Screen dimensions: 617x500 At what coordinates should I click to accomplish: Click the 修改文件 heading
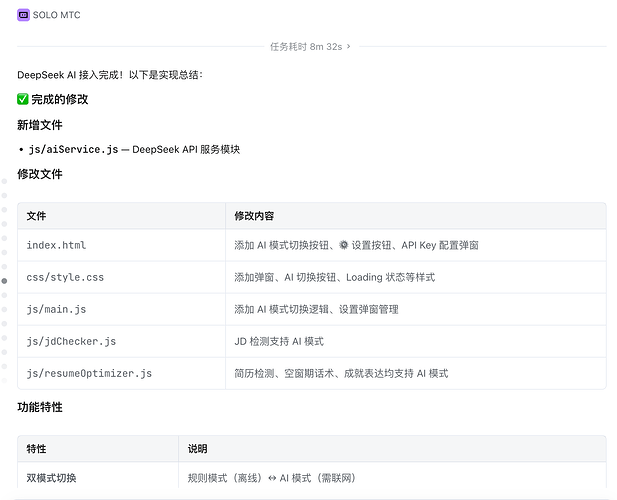pos(40,174)
